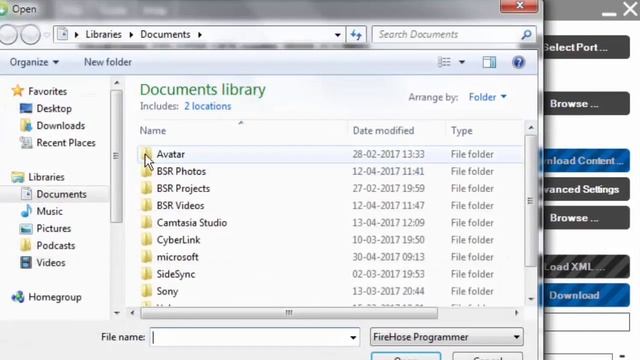Change view using the views icon
The height and width of the screenshot is (360, 640).
click(x=444, y=62)
